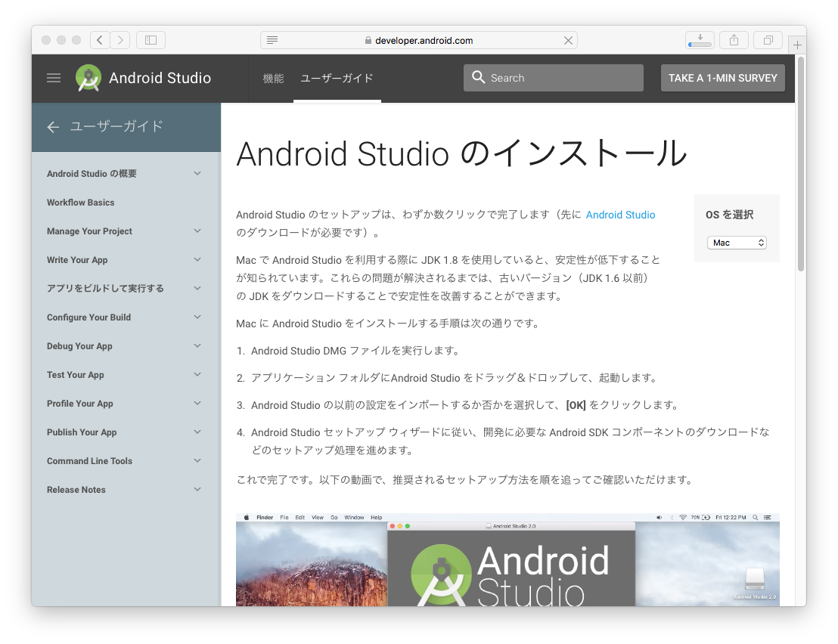Click the Android Studio title text
838x644 pixels.
[160, 78]
